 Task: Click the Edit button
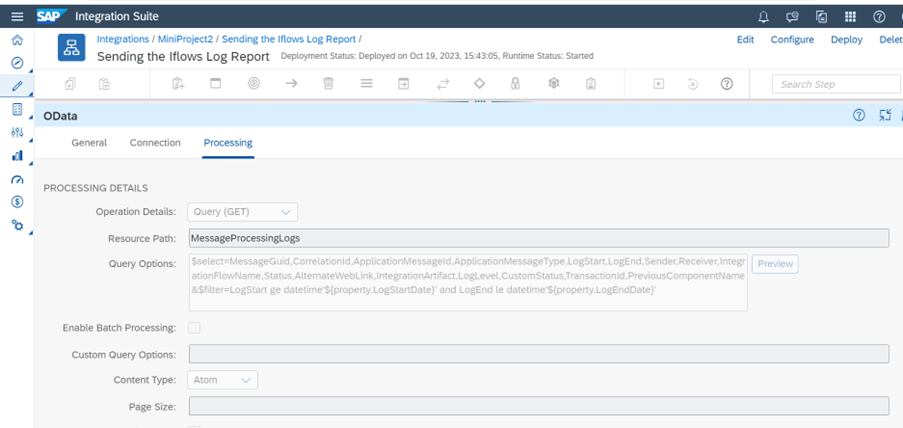pos(746,40)
